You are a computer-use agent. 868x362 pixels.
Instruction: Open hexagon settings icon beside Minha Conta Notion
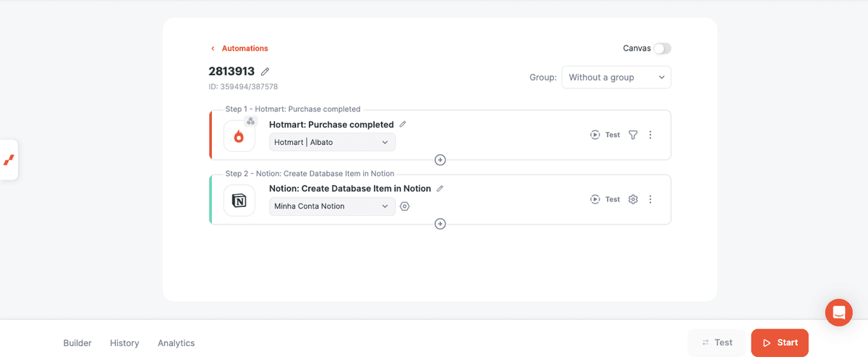[405, 206]
